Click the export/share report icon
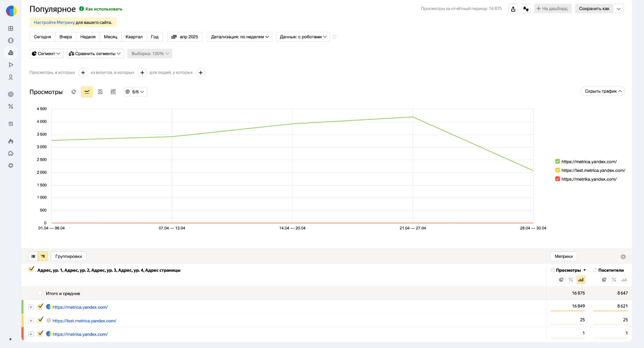The image size is (644, 348). [x=513, y=9]
